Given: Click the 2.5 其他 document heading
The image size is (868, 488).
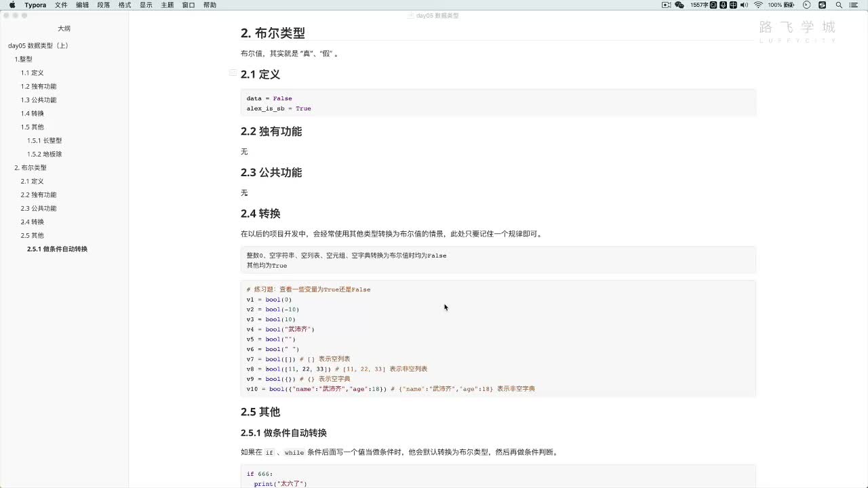Looking at the screenshot, I should (260, 411).
